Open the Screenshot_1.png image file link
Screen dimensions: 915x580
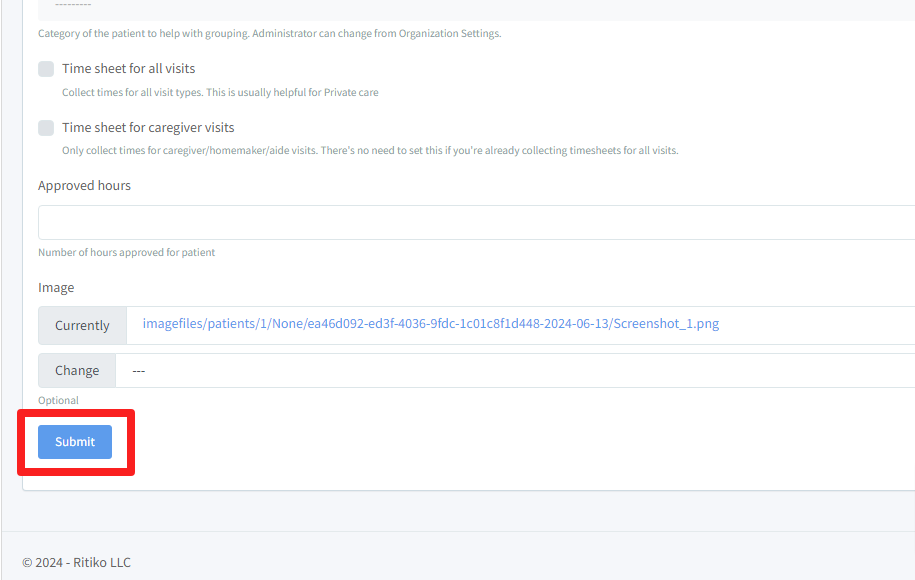coord(430,324)
